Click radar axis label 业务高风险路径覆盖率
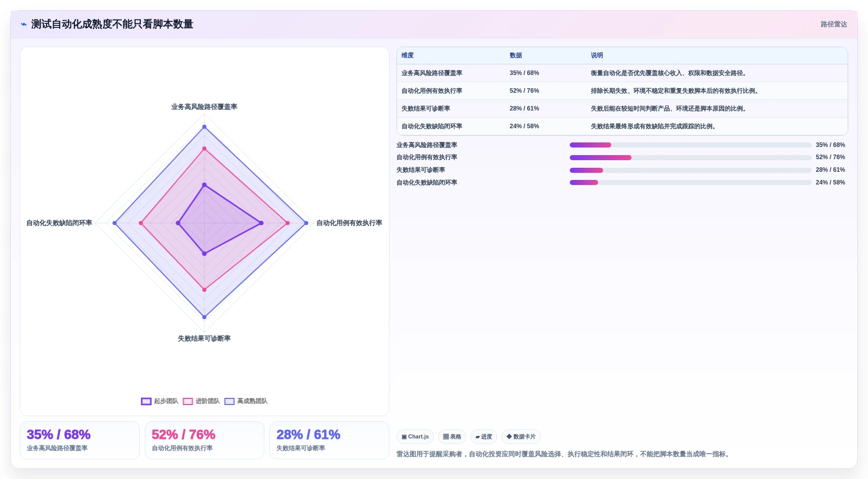Screen dimensions: 868x479 pos(204,107)
